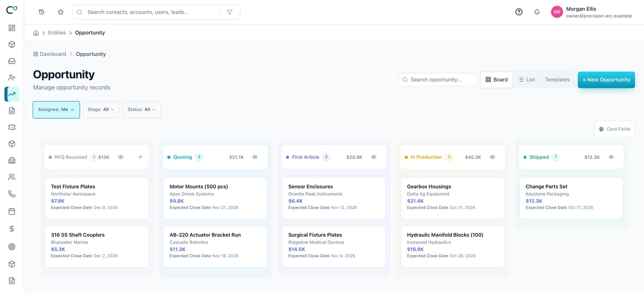
Task: Remove the Assignee: Me filter chip
Action: pos(73,110)
